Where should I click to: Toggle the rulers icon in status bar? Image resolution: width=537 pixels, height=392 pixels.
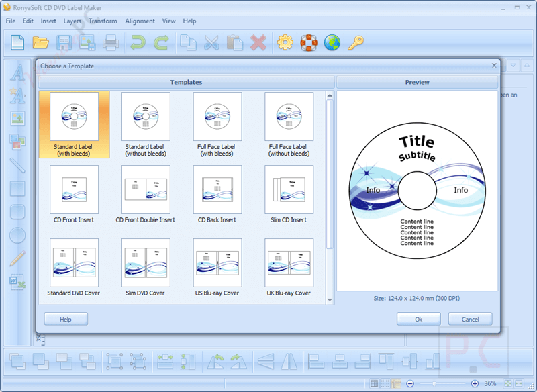click(x=396, y=383)
